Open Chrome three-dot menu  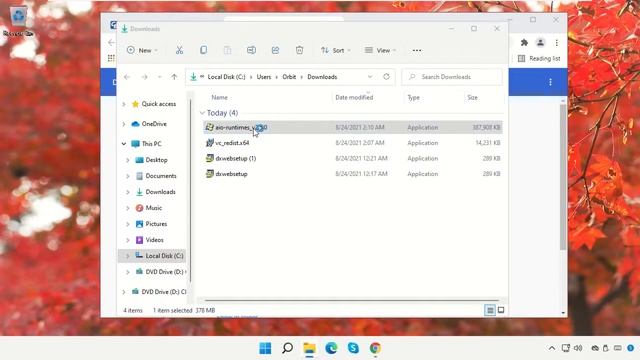point(556,42)
